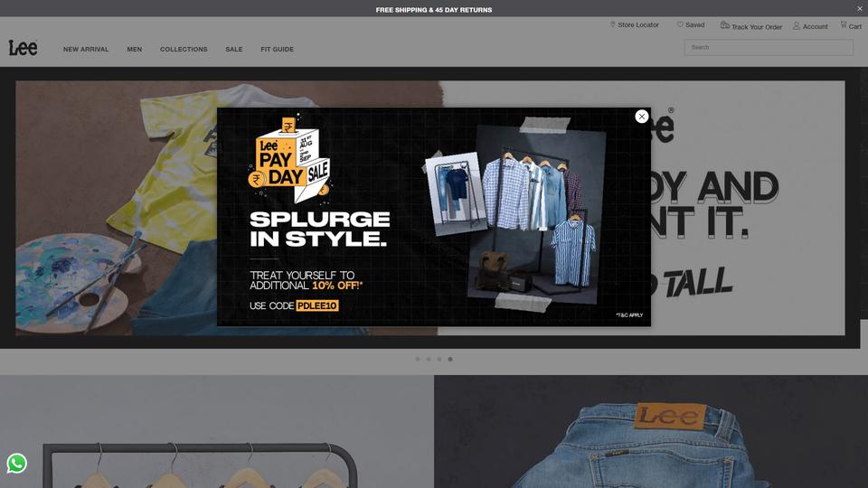Screen dimensions: 868x488
Task: Focus the Search input field
Action: pyautogui.click(x=769, y=48)
